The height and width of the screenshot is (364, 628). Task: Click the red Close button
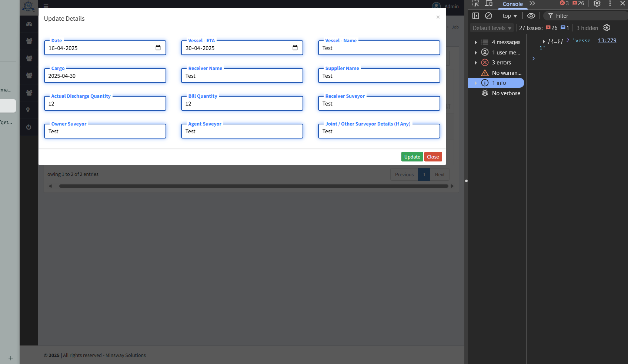[x=433, y=157]
